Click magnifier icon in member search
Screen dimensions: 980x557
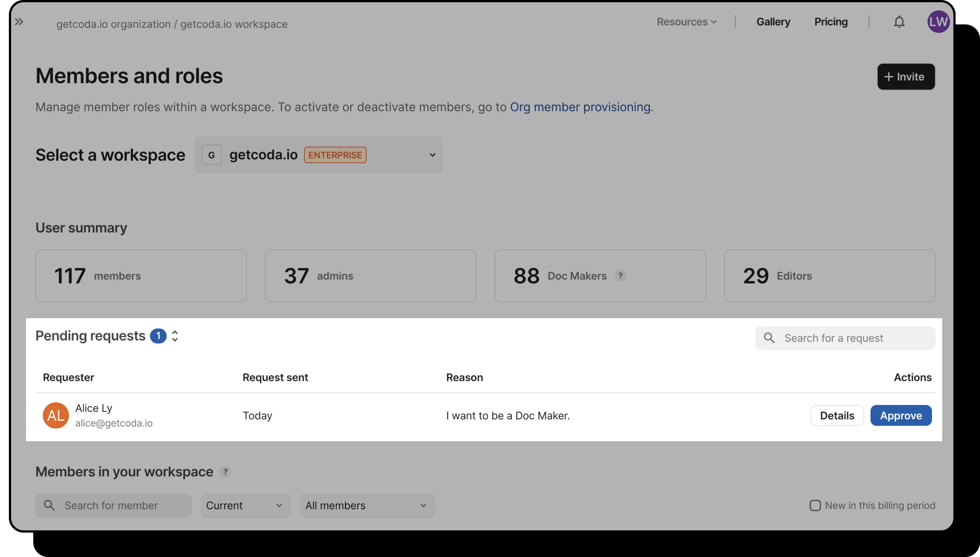(49, 505)
